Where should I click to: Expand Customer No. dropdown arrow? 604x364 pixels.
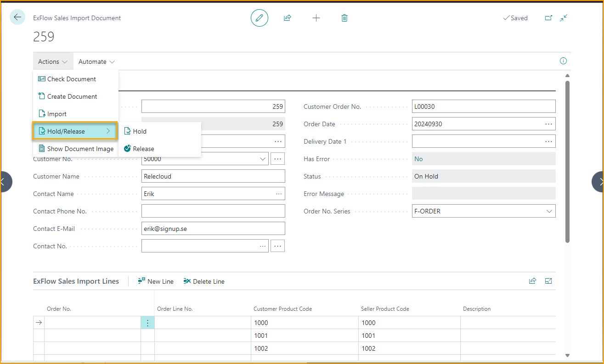[263, 159]
